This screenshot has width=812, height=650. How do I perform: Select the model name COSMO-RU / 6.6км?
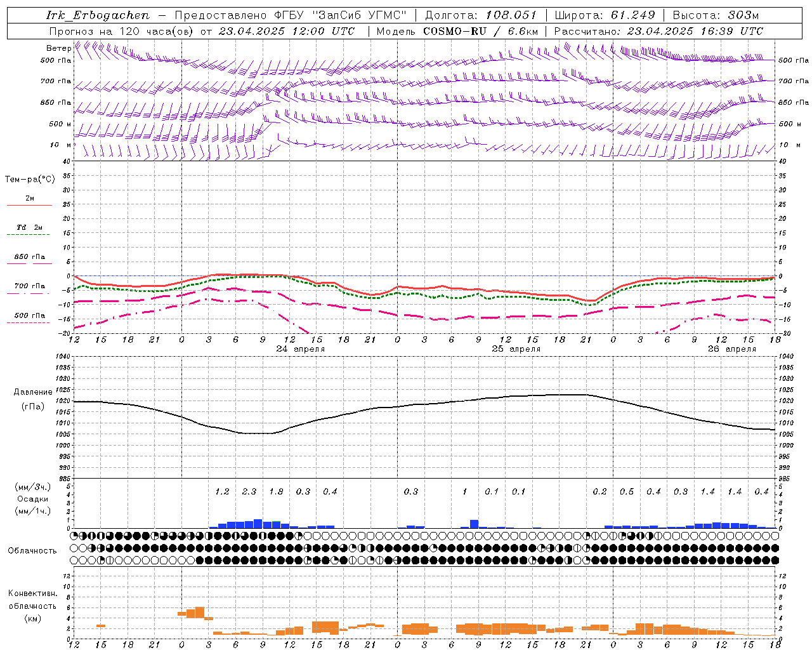pyautogui.click(x=480, y=31)
